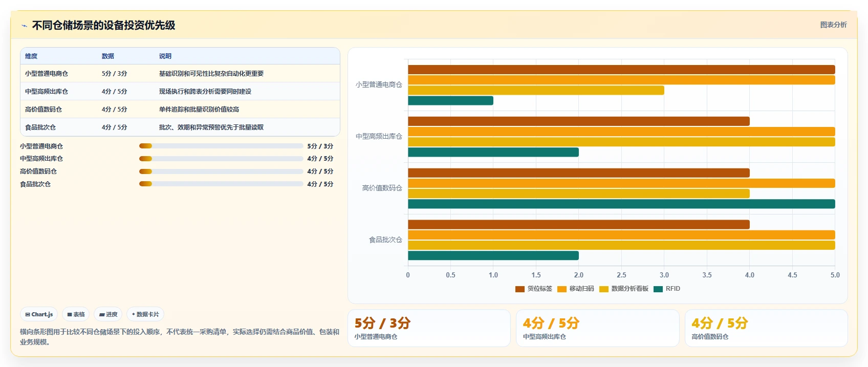Click 小型普通电商仓 RFID bar in chart
This screenshot has height=367, width=868.
coord(450,101)
